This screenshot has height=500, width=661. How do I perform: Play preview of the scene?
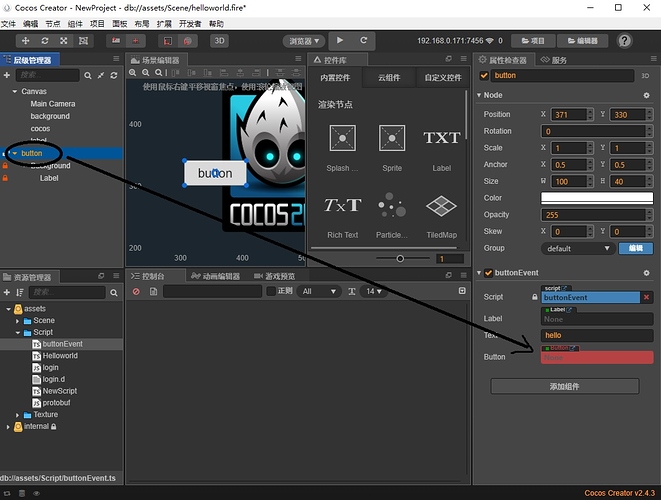tap(340, 40)
